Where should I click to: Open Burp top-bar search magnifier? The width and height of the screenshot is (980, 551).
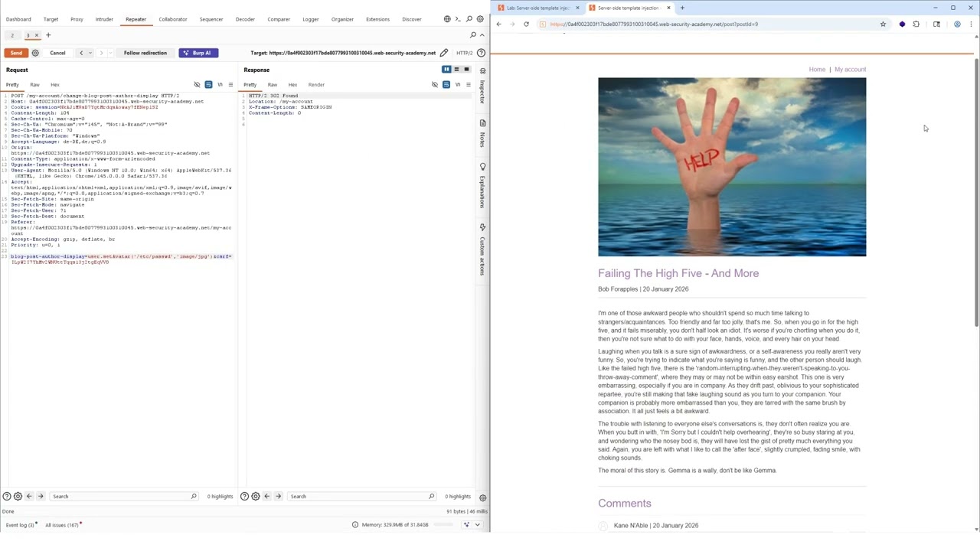tap(469, 19)
